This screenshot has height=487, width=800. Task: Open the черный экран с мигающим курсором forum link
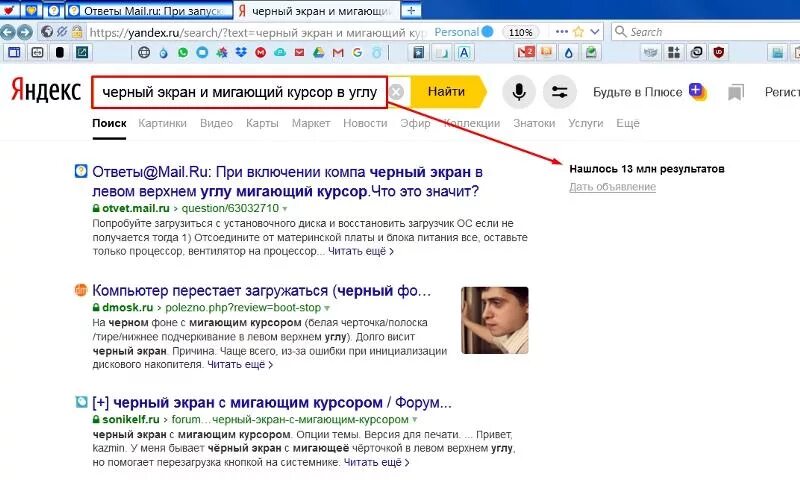click(272, 402)
